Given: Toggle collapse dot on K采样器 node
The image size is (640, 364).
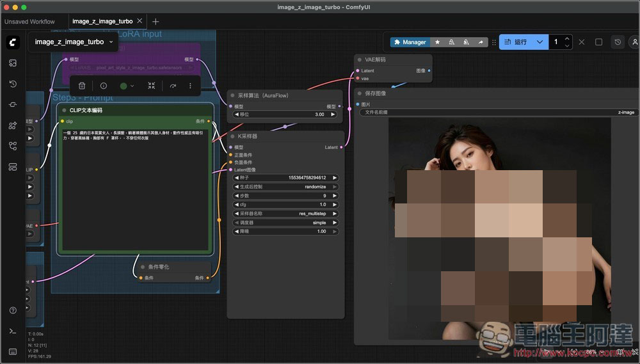Looking at the screenshot, I should 232,136.
